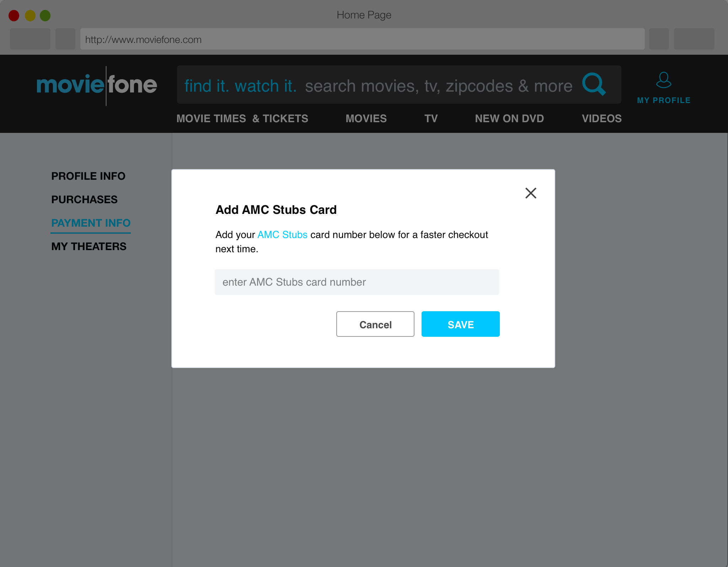Open My Theaters sidebar tab
The height and width of the screenshot is (567, 728).
point(89,247)
